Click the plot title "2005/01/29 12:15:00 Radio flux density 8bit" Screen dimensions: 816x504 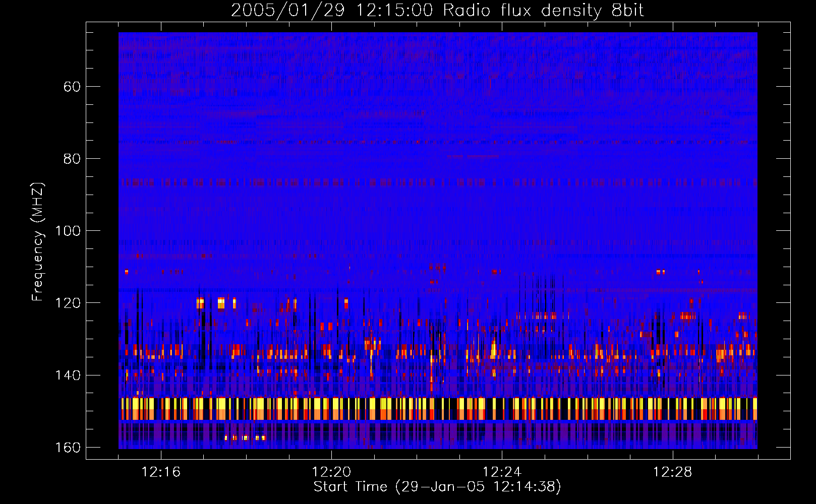pyautogui.click(x=437, y=11)
